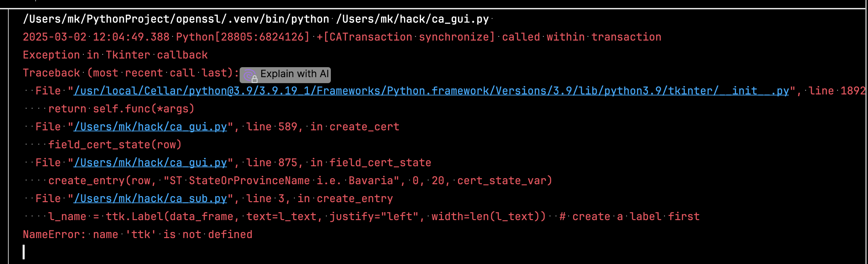Click the CATransaction synchronize warning line
This screenshot has width=868, height=264.
tap(342, 37)
